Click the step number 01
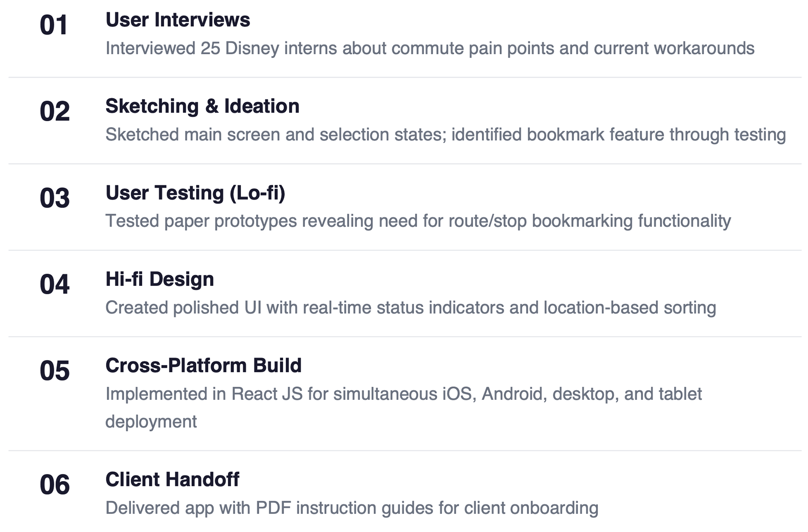 [54, 25]
